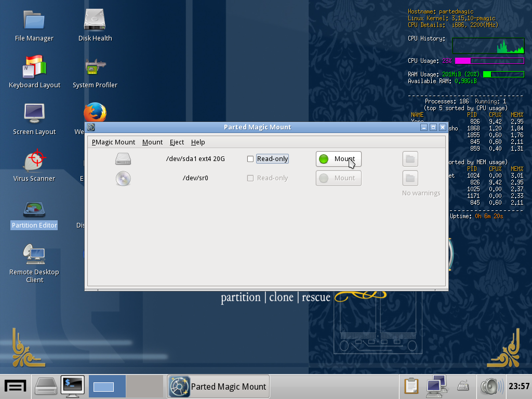The width and height of the screenshot is (532, 399).
Task: Click the No warnings status text
Action: [421, 193]
